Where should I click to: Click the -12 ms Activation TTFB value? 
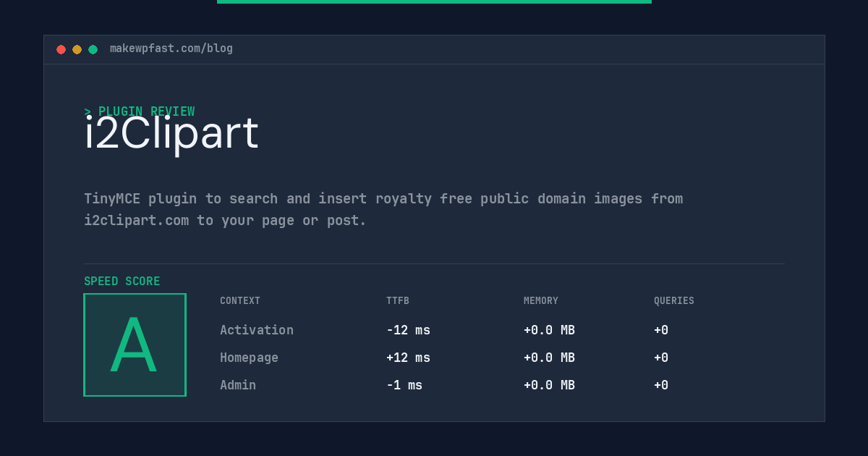click(x=408, y=330)
